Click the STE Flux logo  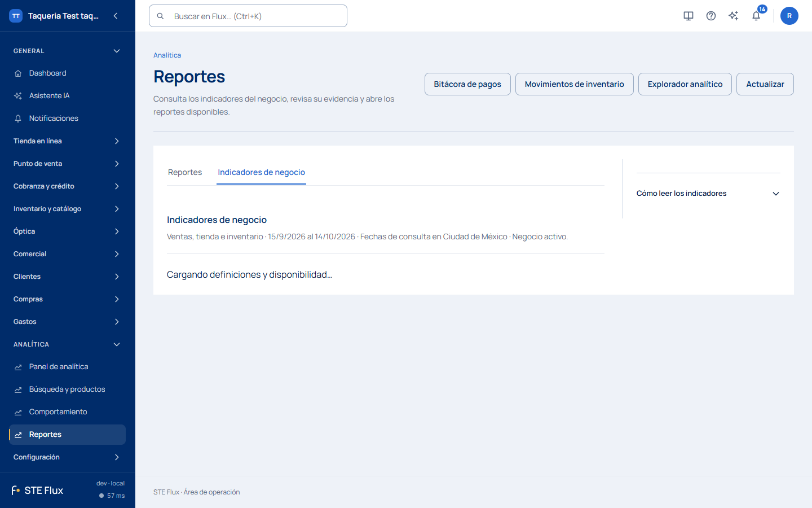pyautogui.click(x=37, y=491)
